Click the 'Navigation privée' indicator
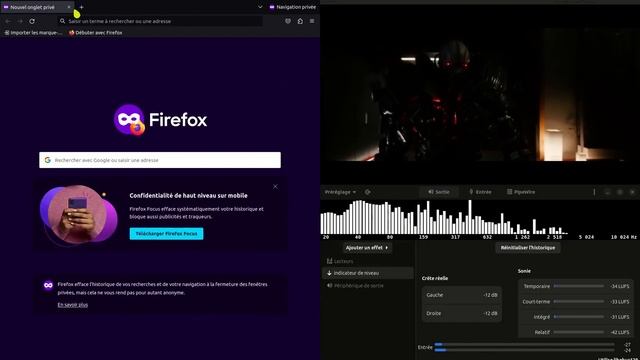Screen dimensions: 640x360 (292, 7)
